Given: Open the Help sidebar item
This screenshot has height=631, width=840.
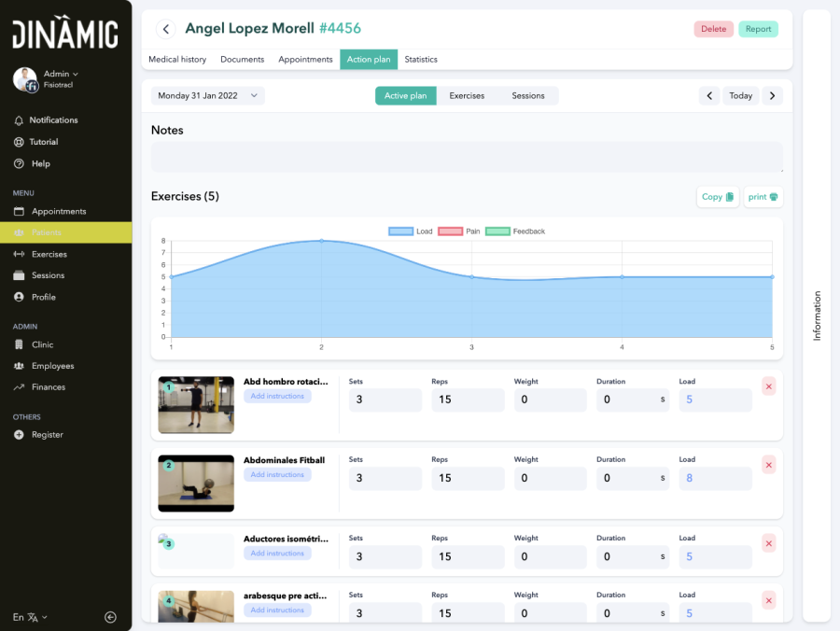Looking at the screenshot, I should (x=32, y=164).
